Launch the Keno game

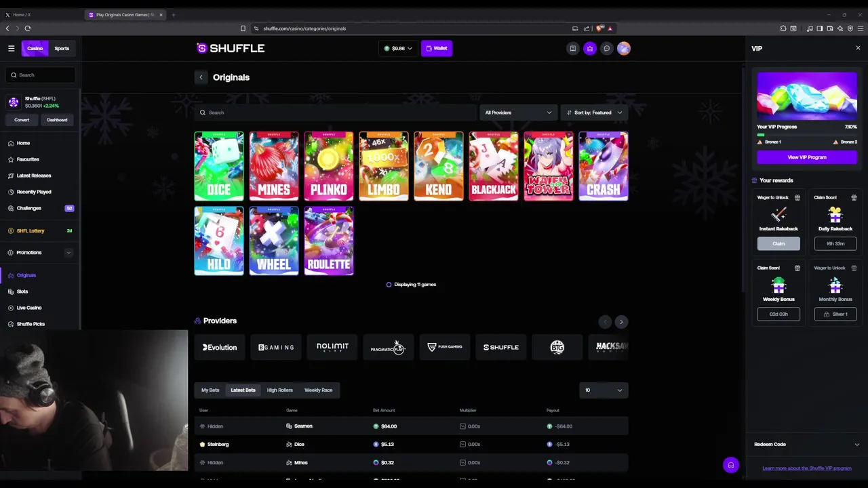click(439, 166)
